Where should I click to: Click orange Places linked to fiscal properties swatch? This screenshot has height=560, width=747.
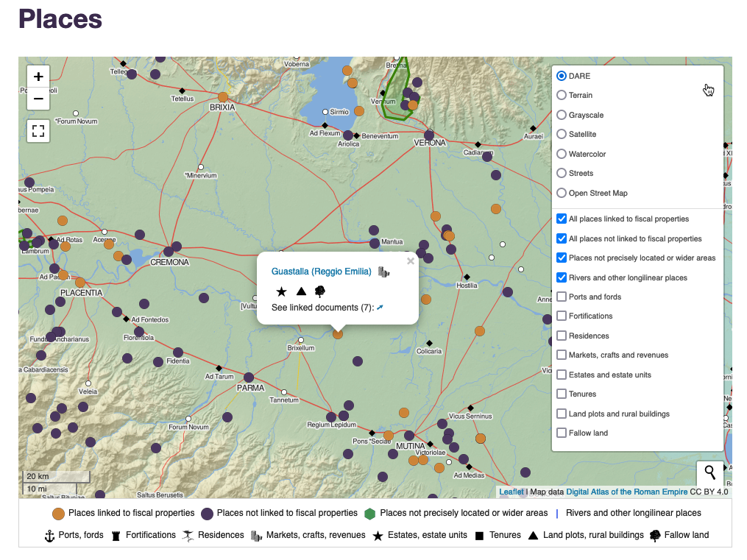(58, 514)
